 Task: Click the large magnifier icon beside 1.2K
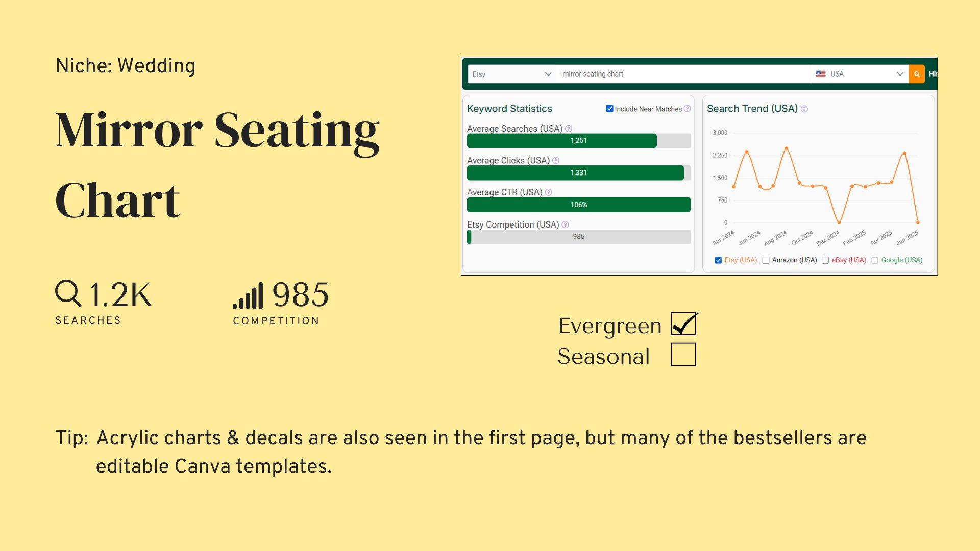tap(68, 293)
